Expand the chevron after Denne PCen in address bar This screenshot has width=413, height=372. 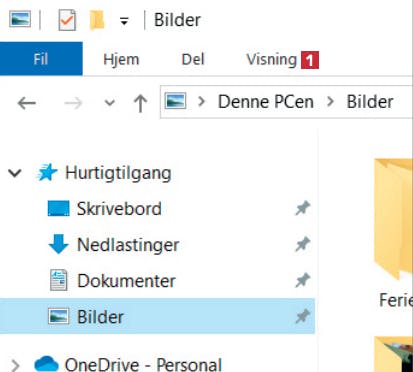(x=330, y=101)
